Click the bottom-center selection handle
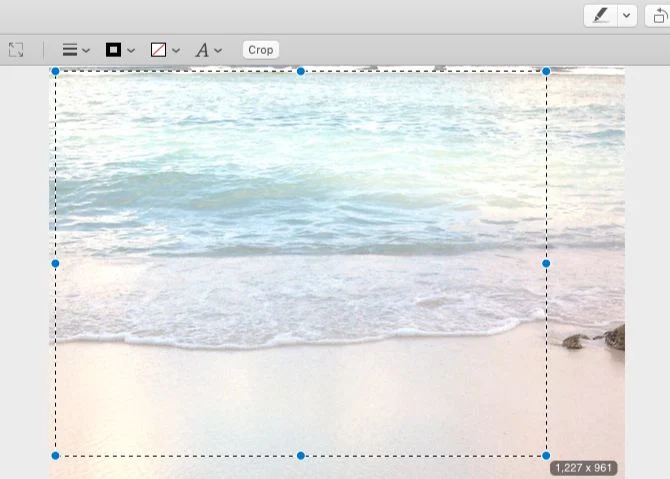 coord(301,455)
